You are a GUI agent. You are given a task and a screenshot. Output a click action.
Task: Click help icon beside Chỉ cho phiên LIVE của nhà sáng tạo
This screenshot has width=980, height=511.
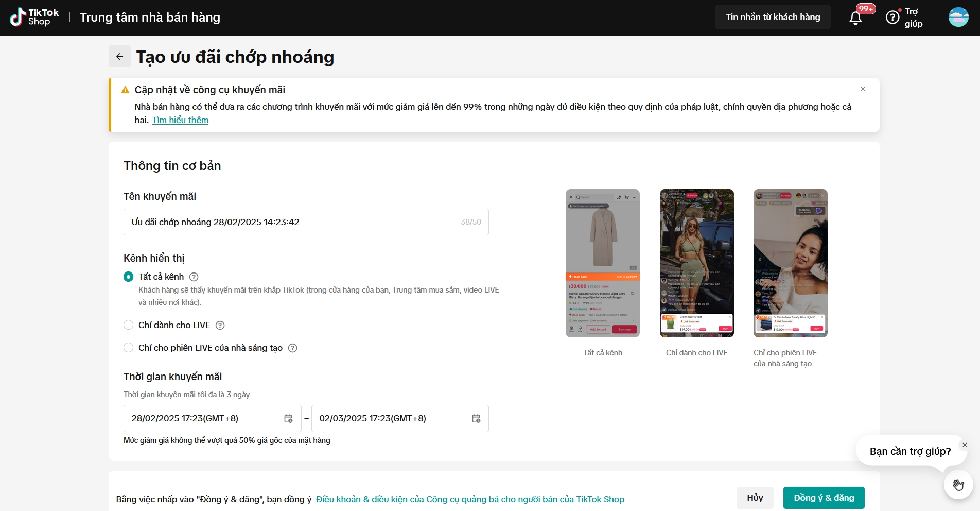(x=292, y=348)
